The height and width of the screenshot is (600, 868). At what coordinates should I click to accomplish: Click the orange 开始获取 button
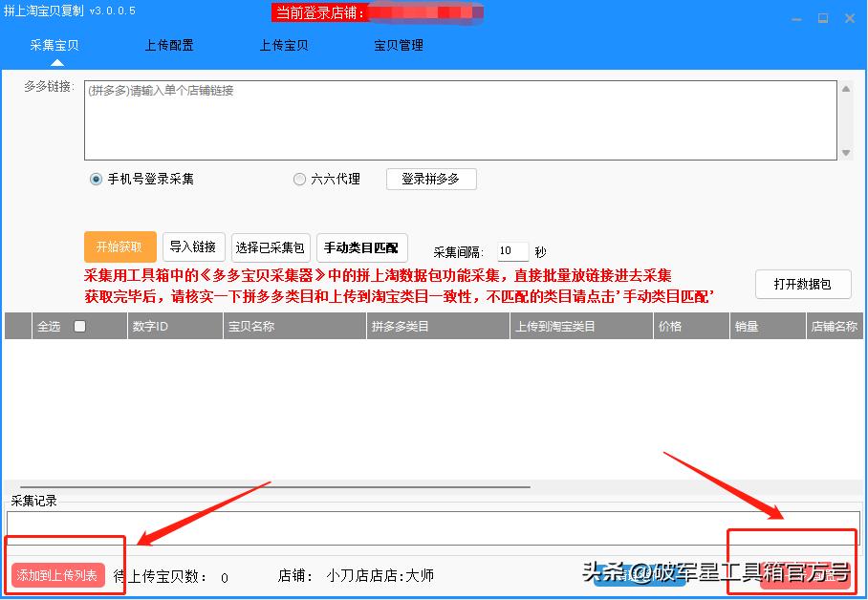point(119,246)
